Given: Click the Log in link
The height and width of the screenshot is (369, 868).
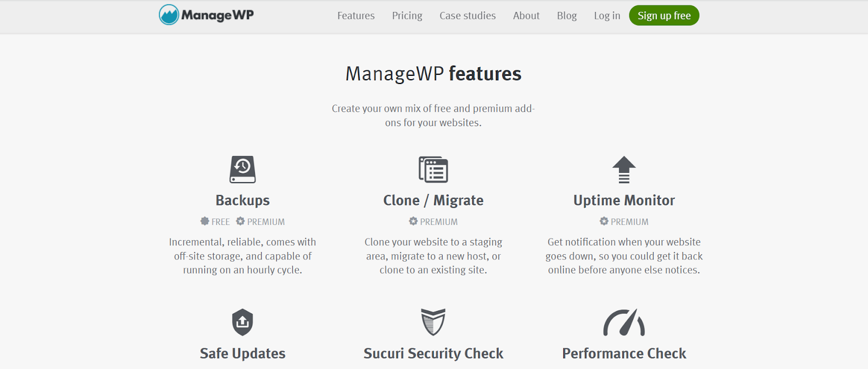Looking at the screenshot, I should pos(607,16).
